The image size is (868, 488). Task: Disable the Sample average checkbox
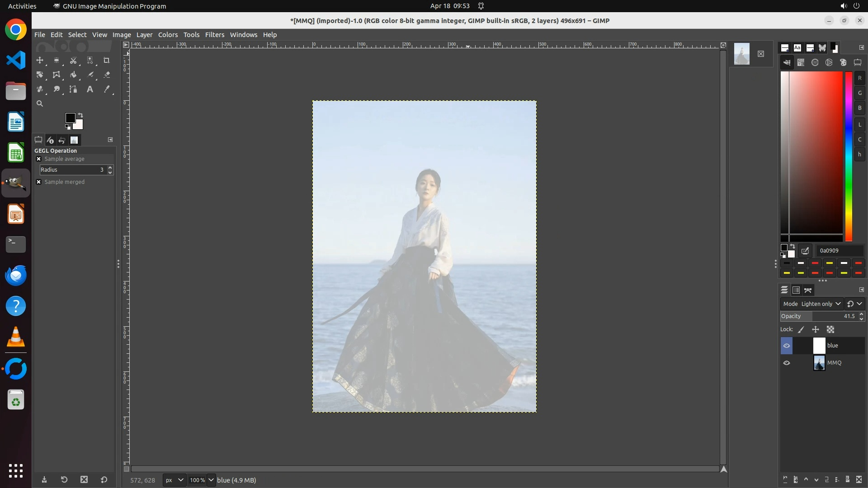(39, 159)
